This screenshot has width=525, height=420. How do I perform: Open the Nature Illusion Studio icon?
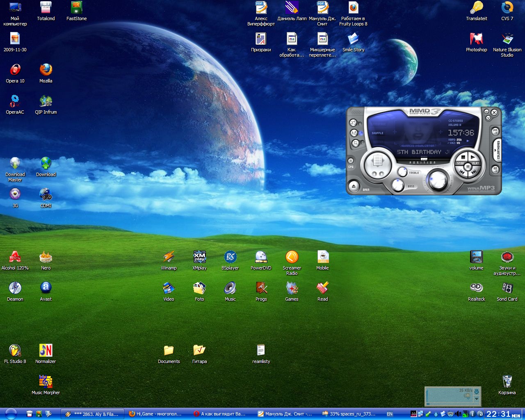[x=507, y=39]
